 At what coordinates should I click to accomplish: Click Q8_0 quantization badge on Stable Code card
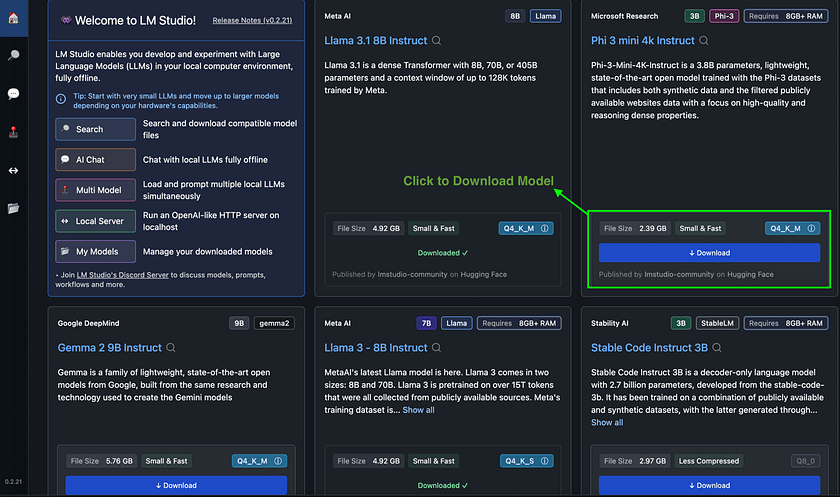click(x=806, y=461)
